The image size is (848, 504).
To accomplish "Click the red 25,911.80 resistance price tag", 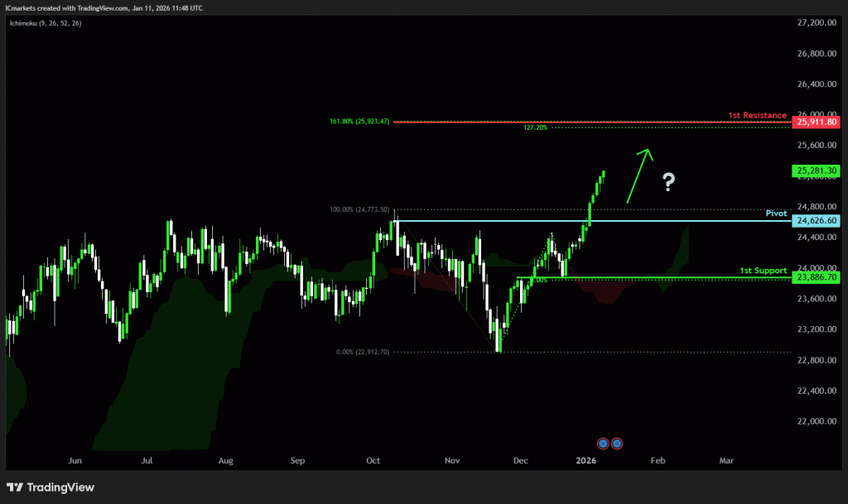I will pyautogui.click(x=817, y=122).
